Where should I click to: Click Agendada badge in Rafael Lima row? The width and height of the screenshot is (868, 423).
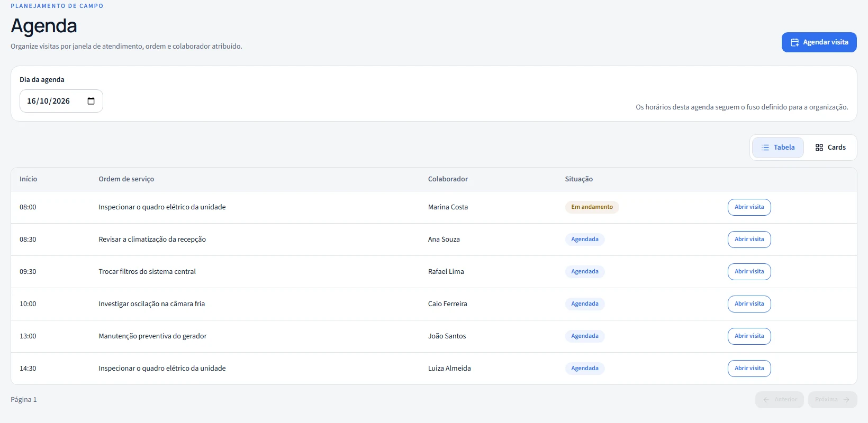(585, 272)
